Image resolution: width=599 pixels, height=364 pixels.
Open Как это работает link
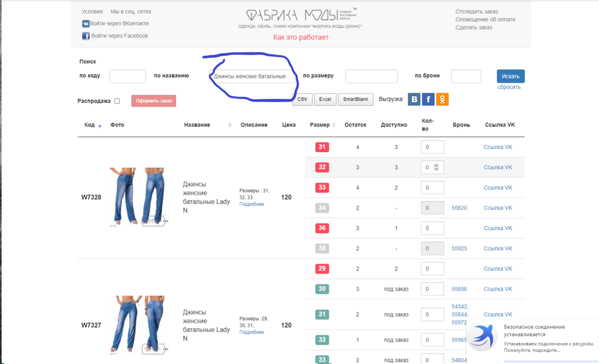[x=301, y=38]
